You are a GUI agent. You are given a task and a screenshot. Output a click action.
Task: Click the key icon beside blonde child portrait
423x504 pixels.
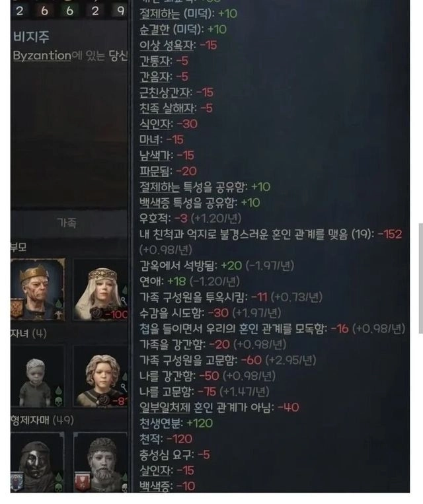click(x=124, y=388)
